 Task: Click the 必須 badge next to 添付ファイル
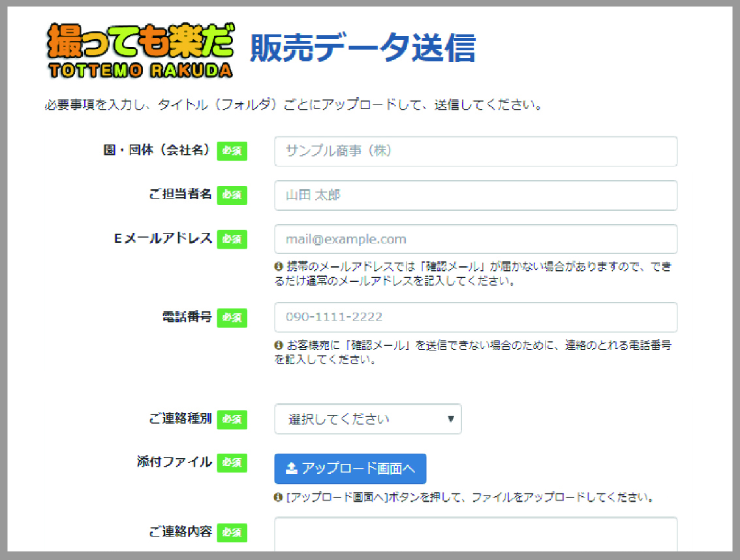coord(232,462)
